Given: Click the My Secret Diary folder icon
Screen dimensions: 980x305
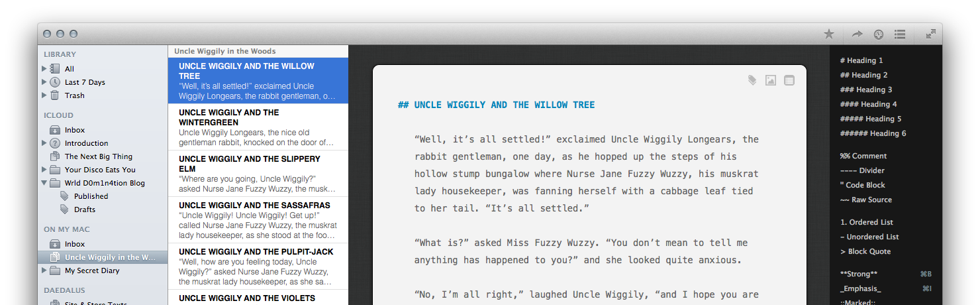Looking at the screenshot, I should pyautogui.click(x=55, y=271).
